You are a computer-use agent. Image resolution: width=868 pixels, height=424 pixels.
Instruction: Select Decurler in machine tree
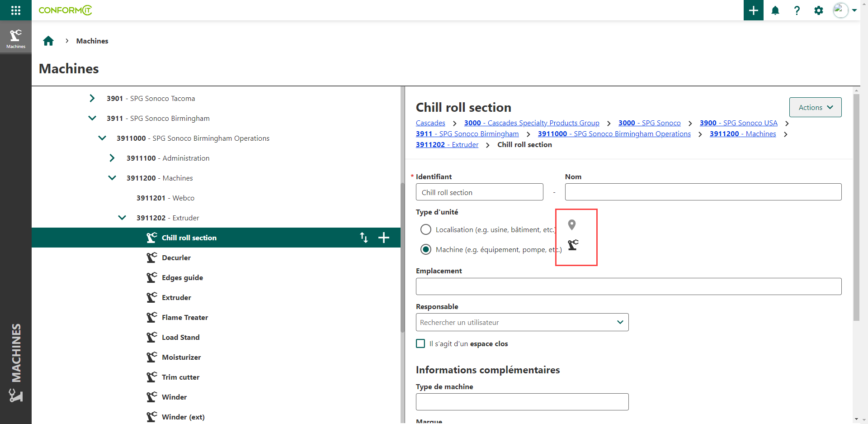click(x=176, y=257)
